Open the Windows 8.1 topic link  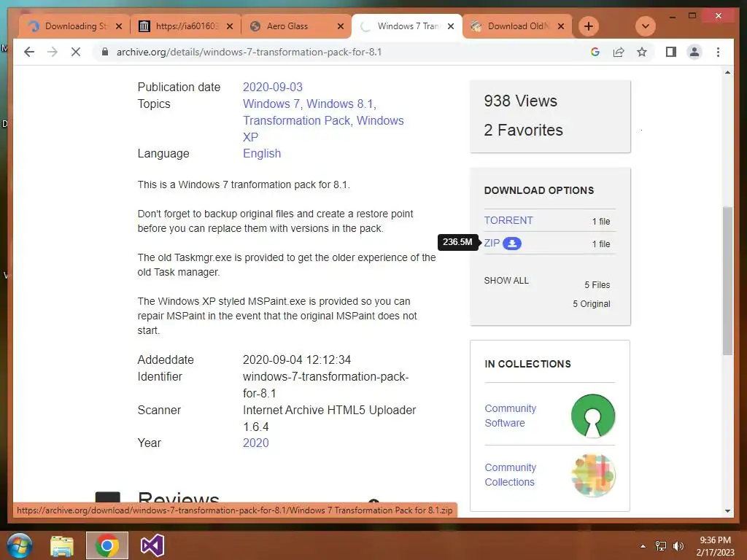[x=340, y=104]
